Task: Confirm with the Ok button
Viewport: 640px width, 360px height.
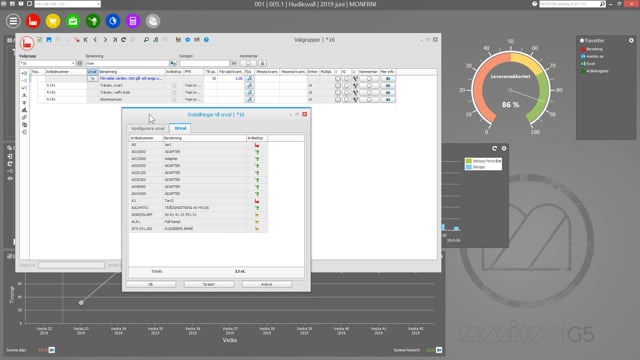Action: click(x=151, y=284)
